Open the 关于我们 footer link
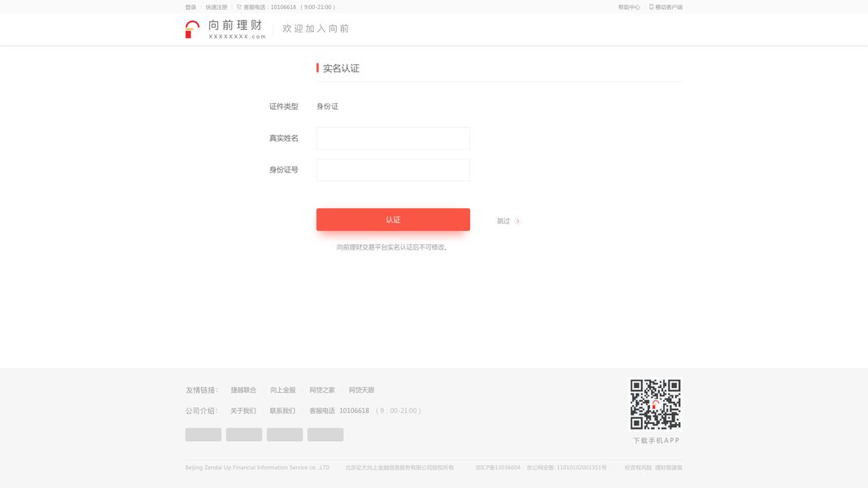Screen dimensions: 868x488 click(x=243, y=411)
